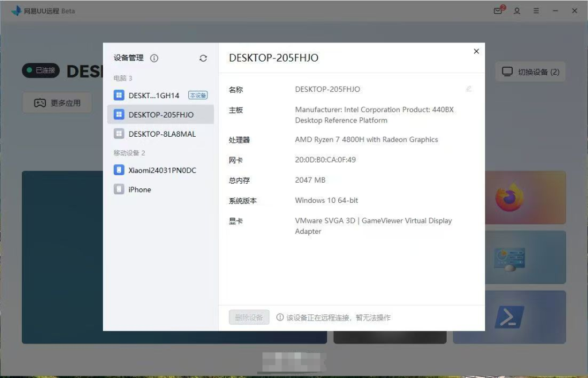This screenshot has width=588, height=378.
Task: Select Xiaomi24031PN0DC mobile device
Action: tap(161, 170)
